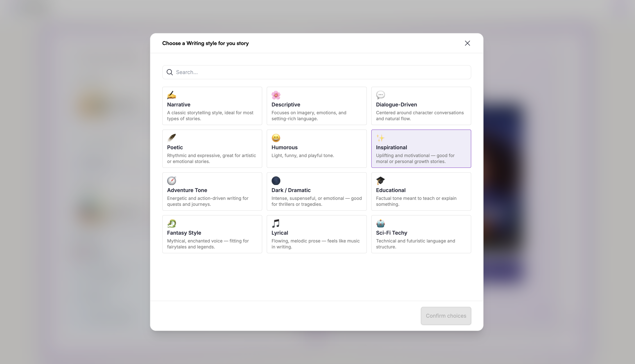
Task: Close the writing style dialog
Action: pos(467,43)
